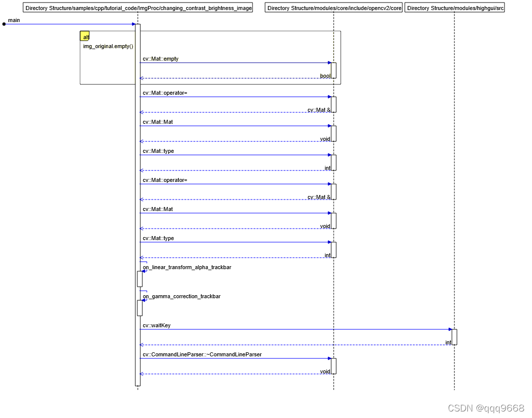Click the int return label near cv::waitKey
The image size is (532, 418).
[x=447, y=342]
